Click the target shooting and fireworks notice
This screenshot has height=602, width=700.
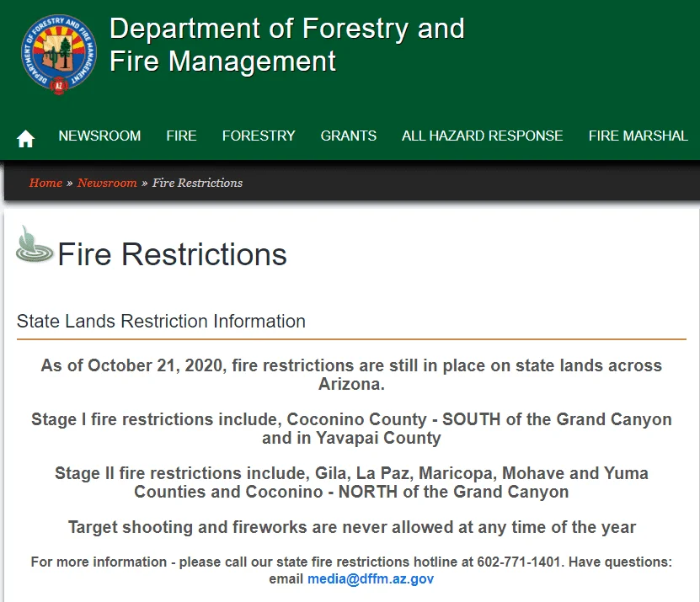click(x=351, y=528)
